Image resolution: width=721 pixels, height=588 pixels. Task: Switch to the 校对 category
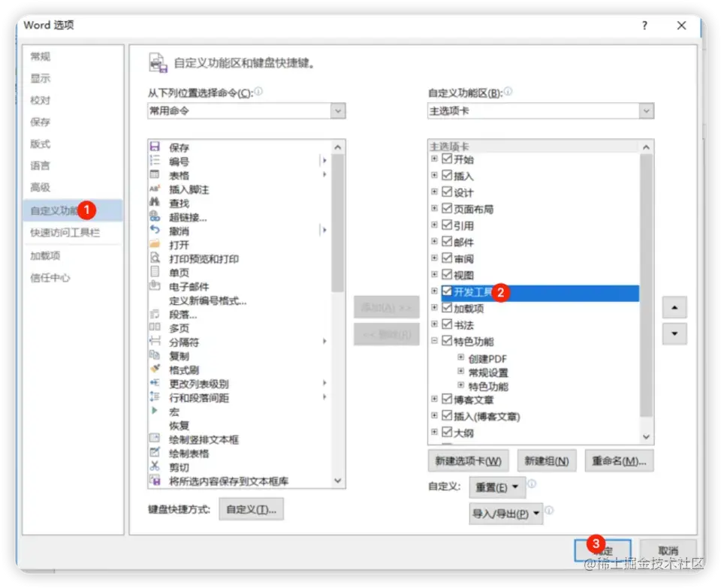tap(41, 100)
